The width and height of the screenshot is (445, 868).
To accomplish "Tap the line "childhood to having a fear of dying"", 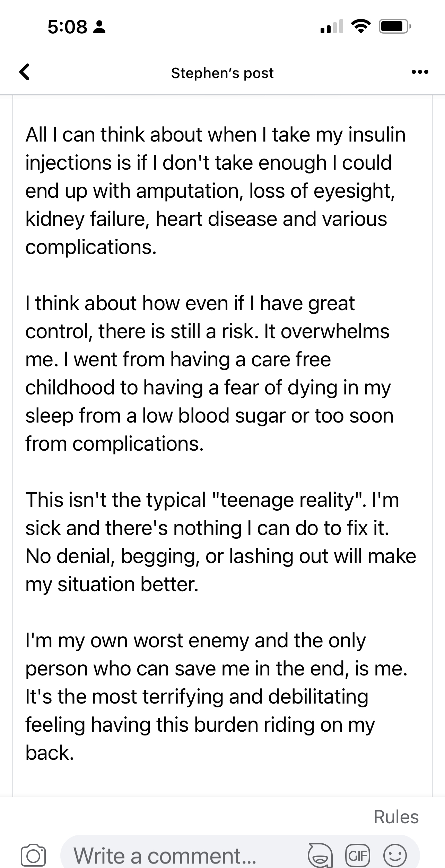I will pyautogui.click(x=208, y=388).
